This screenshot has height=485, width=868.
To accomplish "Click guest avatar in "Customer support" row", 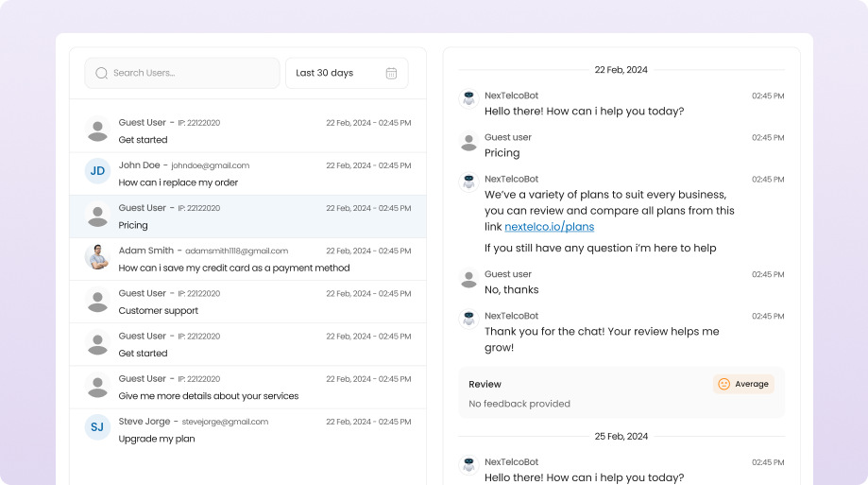I will [97, 301].
